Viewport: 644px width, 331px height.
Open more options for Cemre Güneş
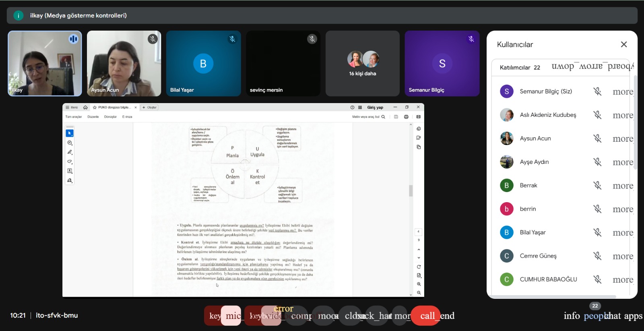click(622, 256)
